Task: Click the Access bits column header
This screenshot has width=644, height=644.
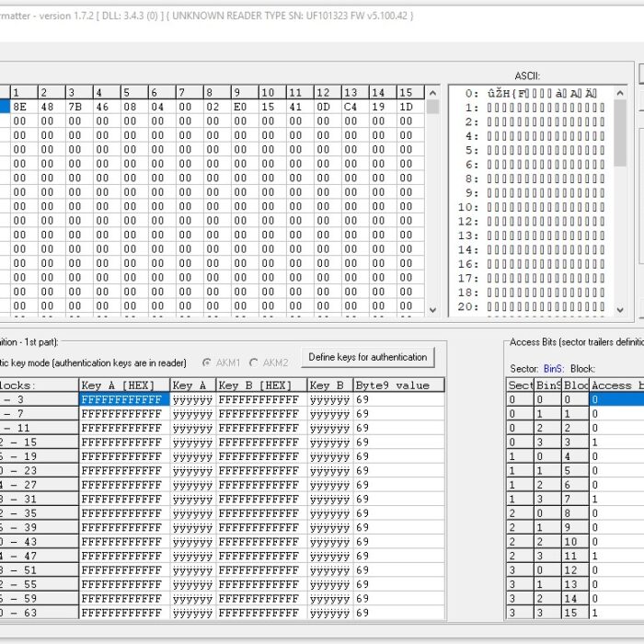Action: coord(617,385)
